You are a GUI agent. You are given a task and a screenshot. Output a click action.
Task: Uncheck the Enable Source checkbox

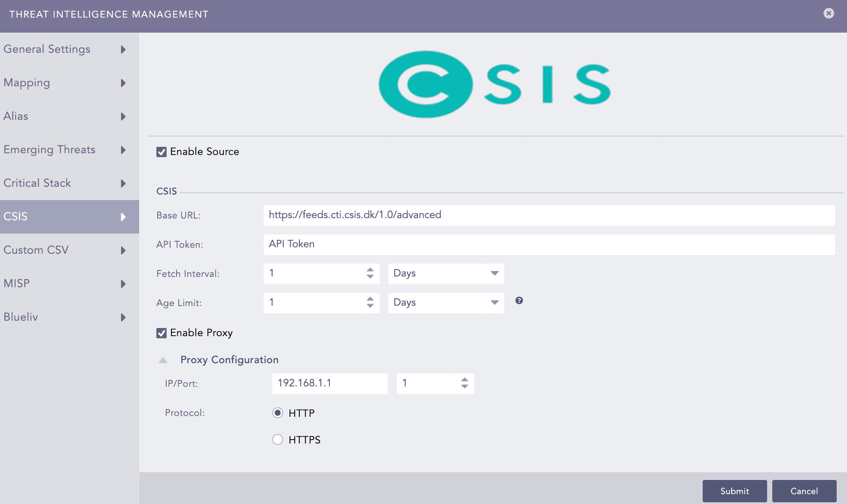[161, 152]
